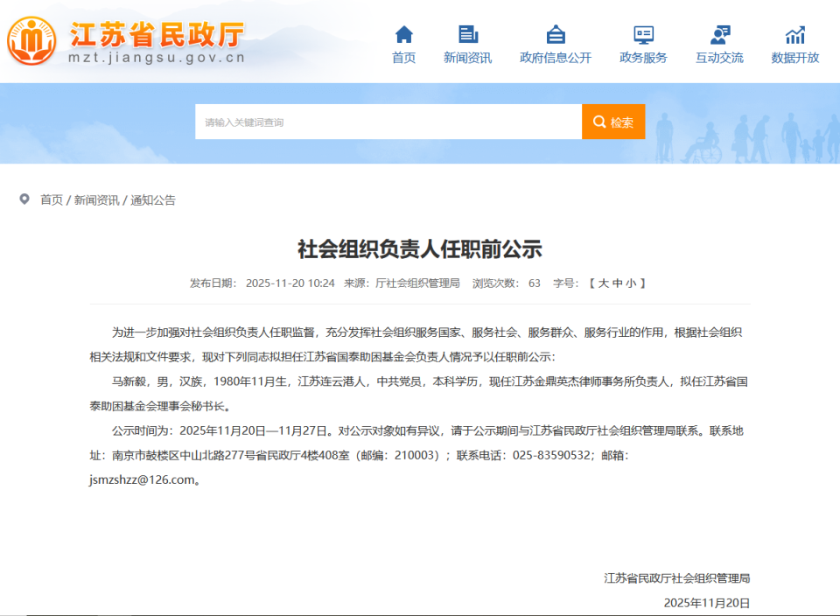
Task: Click the 首页 home icon in the navigation bar
Action: pos(403,36)
